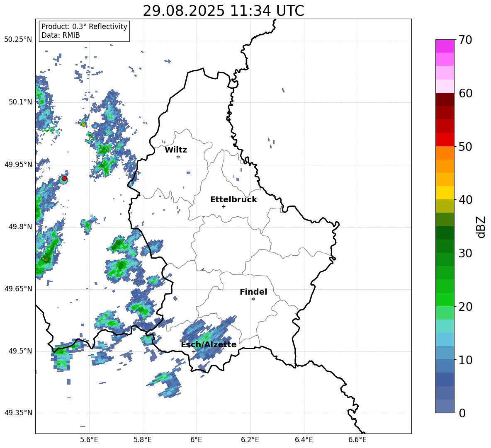Image resolution: width=491 pixels, height=448 pixels.
Task: Click the 60 colorbar tick label
Action: (x=465, y=93)
